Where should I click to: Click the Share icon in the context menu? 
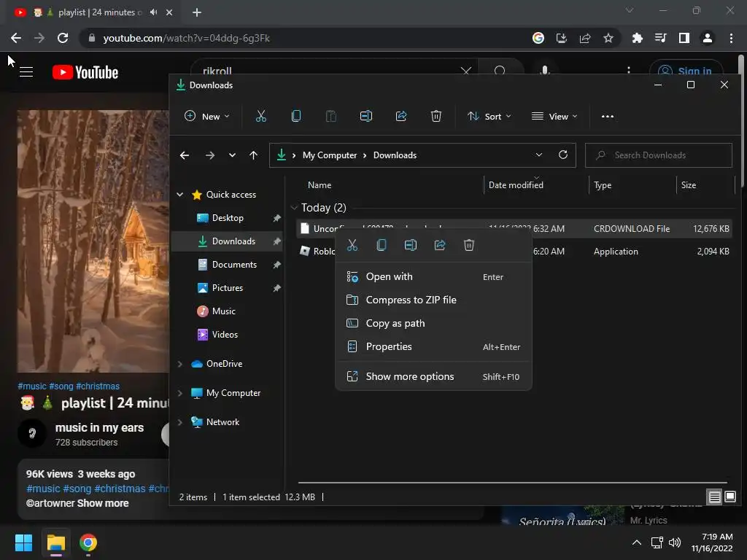440,245
